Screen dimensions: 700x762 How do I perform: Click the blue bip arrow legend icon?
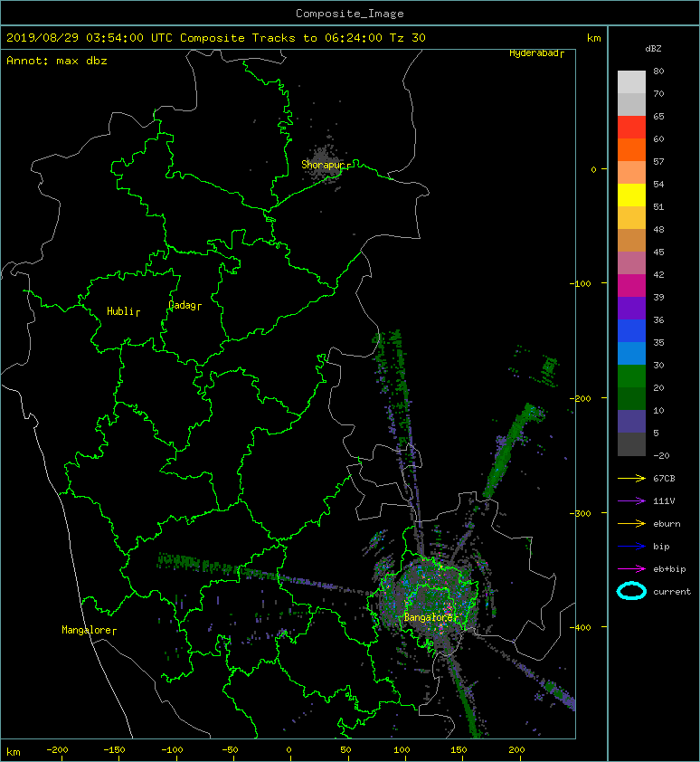tap(631, 547)
